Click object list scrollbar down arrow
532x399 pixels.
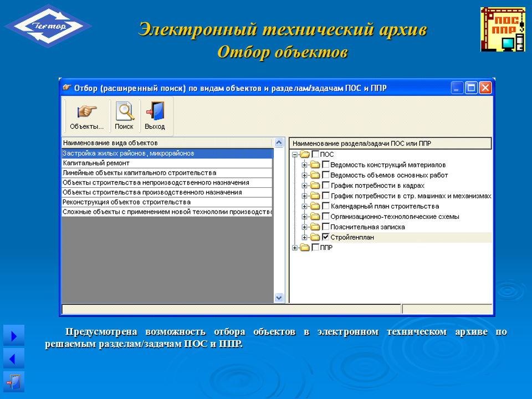pos(279,298)
